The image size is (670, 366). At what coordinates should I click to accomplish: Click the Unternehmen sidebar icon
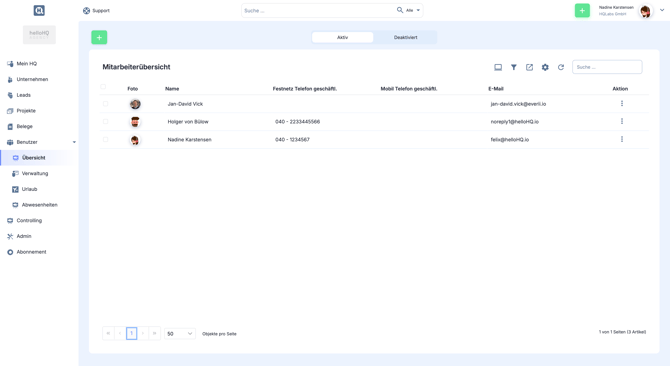coord(10,79)
